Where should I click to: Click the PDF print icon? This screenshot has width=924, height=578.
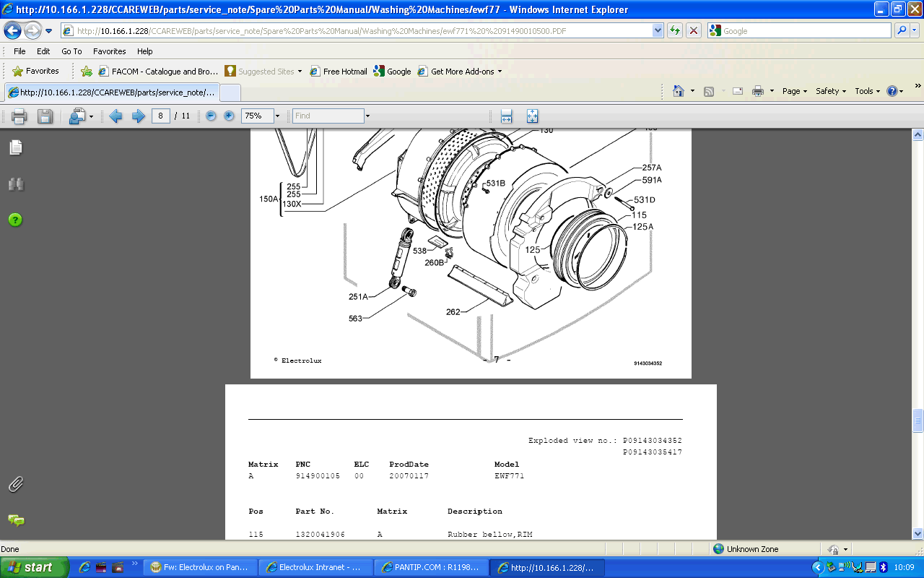coord(19,116)
